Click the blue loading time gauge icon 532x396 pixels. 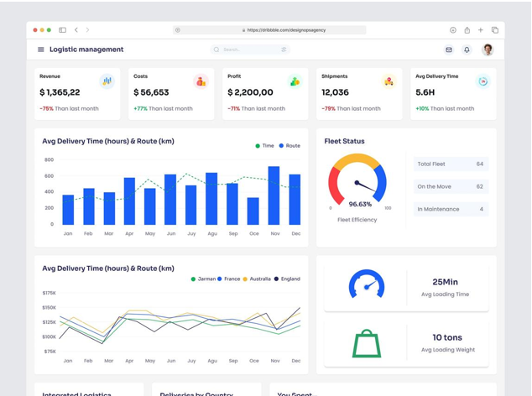pos(367,284)
